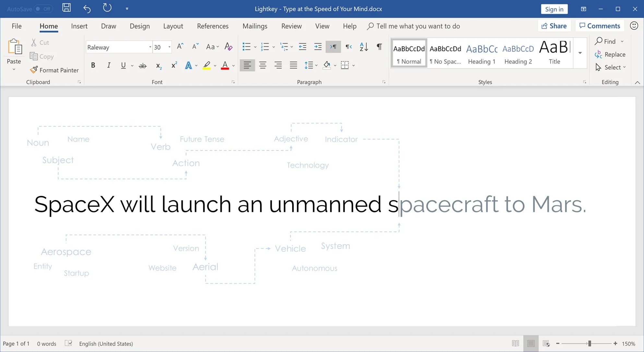644x352 pixels.
Task: Switch to the References ribbon tab
Action: tap(212, 26)
